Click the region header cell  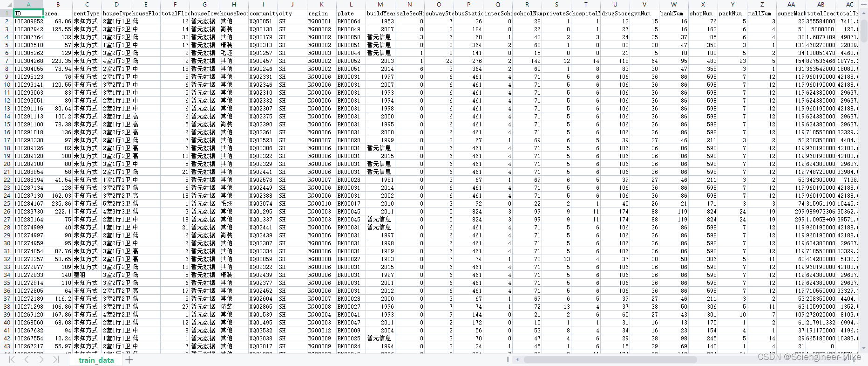click(322, 13)
